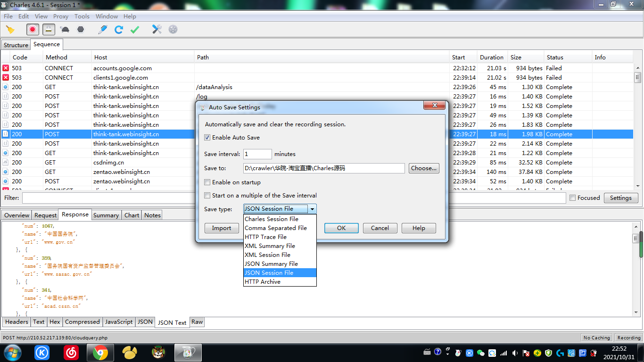This screenshot has width=644, height=362.
Task: Click the failed status icon for accounts.google.com
Action: click(x=6, y=68)
